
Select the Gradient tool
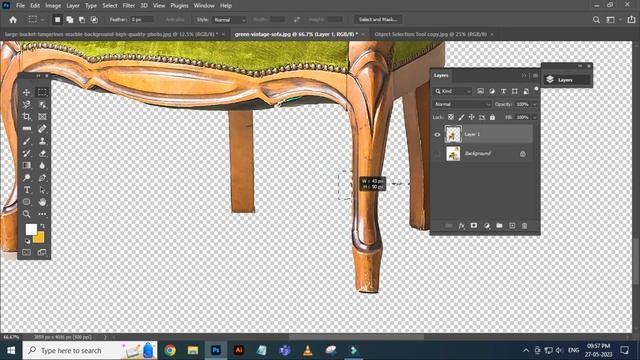point(27,165)
